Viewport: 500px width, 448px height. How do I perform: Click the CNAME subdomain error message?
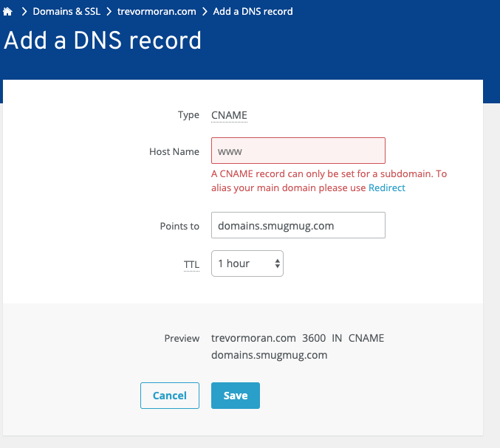pyautogui.click(x=329, y=181)
